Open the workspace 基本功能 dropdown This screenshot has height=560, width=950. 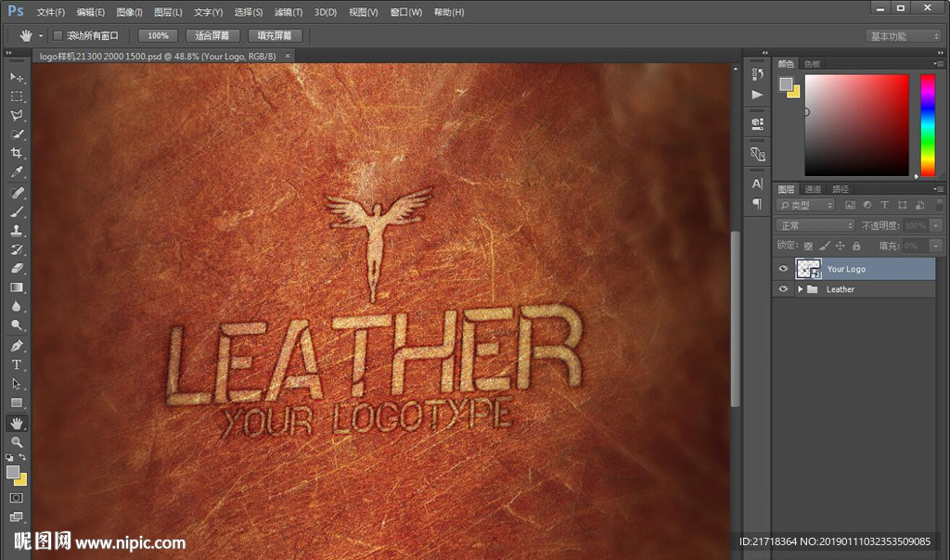click(x=903, y=36)
